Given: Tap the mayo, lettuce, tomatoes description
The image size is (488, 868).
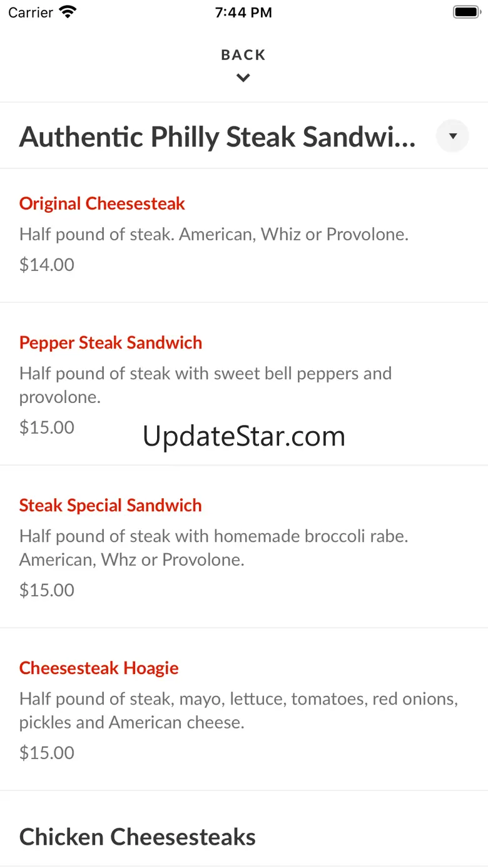Looking at the screenshot, I should click(x=238, y=710).
